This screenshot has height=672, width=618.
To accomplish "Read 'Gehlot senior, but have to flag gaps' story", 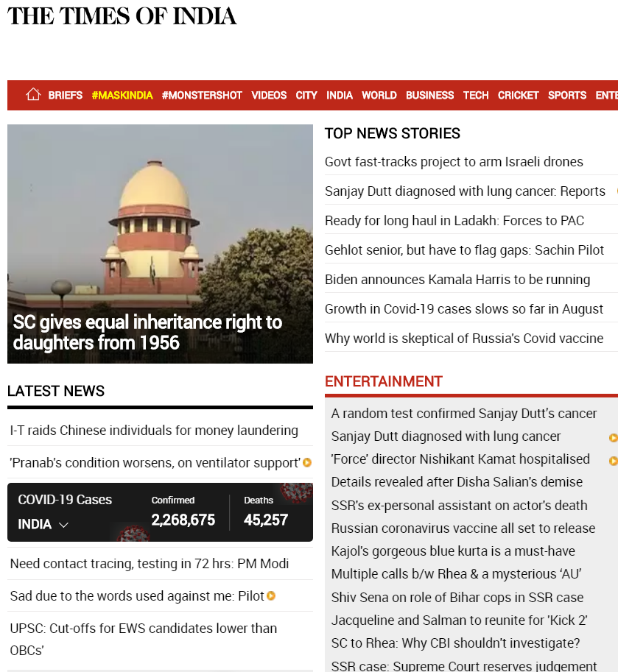I will point(464,250).
